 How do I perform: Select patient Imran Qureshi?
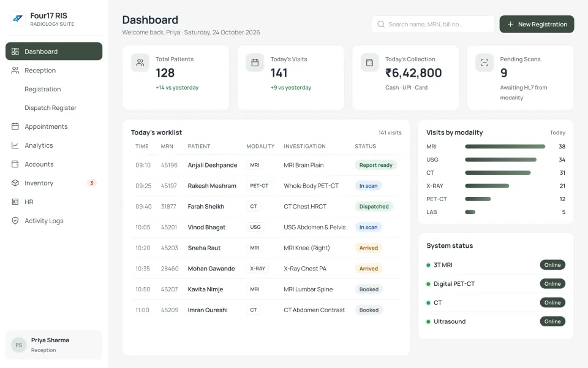(x=208, y=310)
